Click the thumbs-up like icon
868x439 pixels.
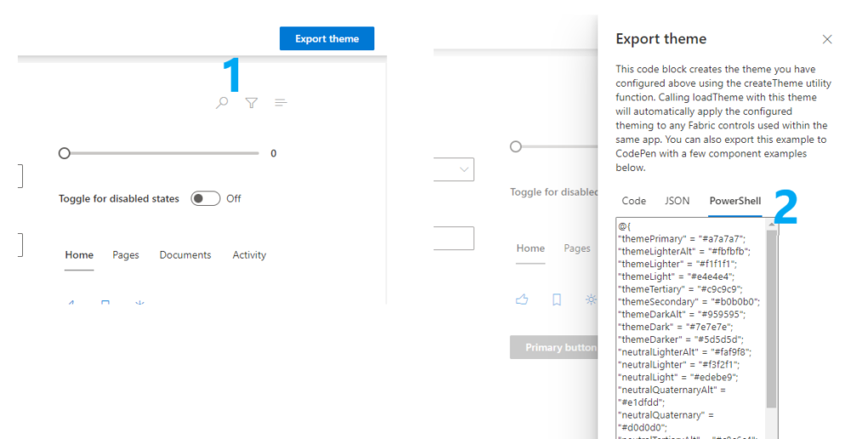(x=522, y=299)
